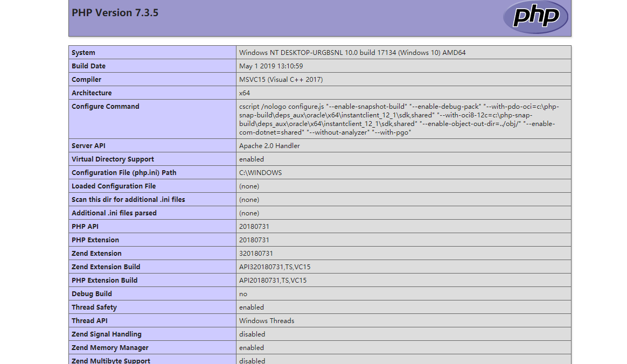The height and width of the screenshot is (364, 627).
Task: Select 'API20180731,TS,VC15' value
Action: [x=273, y=280]
